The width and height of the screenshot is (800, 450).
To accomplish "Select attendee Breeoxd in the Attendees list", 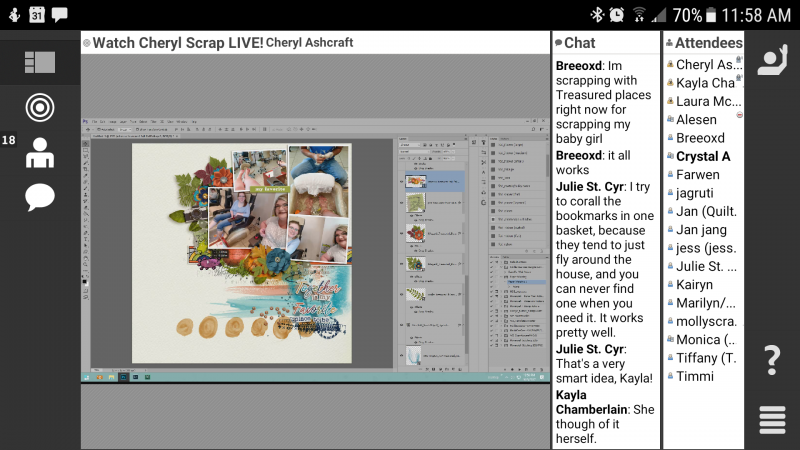I will 700,138.
